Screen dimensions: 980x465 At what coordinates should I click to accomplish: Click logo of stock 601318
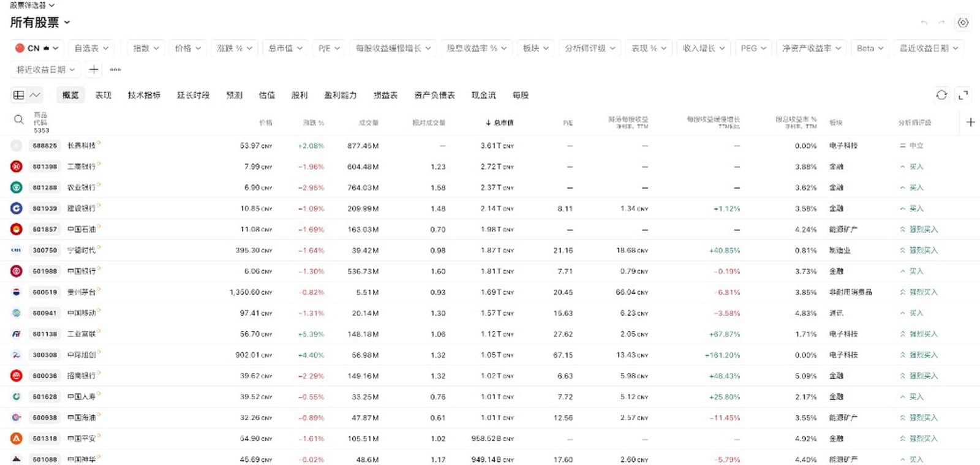pyautogui.click(x=17, y=439)
